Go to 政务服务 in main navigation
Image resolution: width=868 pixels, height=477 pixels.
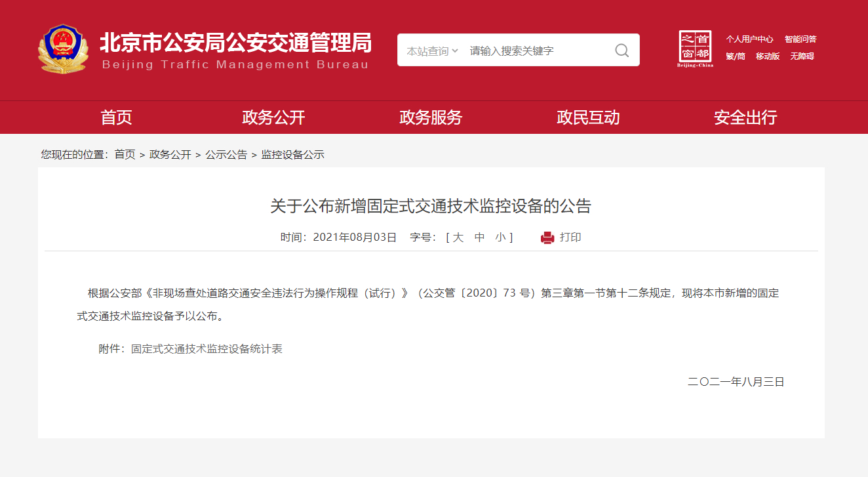pyautogui.click(x=431, y=117)
